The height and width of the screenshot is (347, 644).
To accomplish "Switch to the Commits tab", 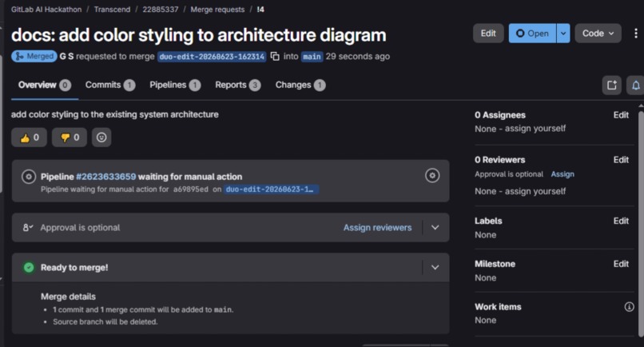I will coord(110,85).
